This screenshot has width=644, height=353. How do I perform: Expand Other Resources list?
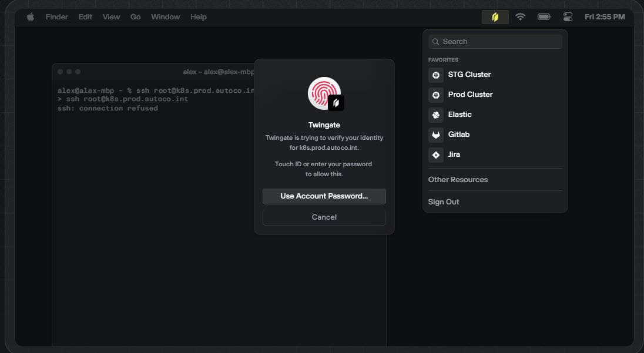(x=458, y=179)
